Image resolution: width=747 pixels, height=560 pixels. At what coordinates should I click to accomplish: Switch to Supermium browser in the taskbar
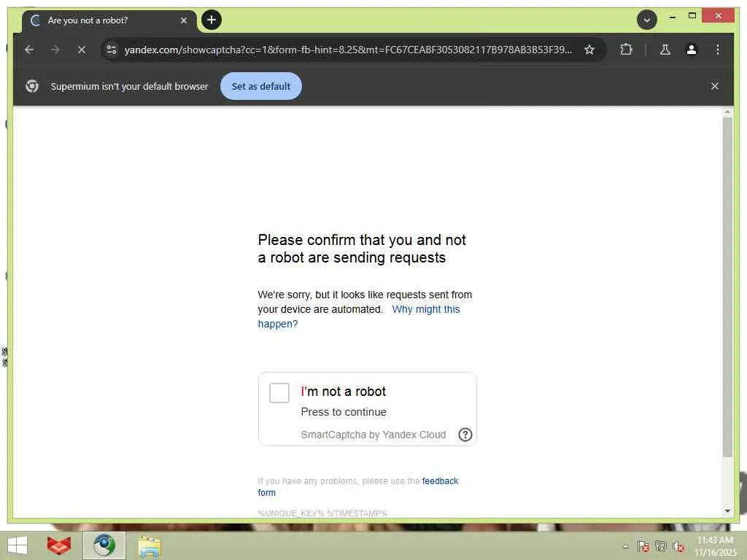[104, 545]
